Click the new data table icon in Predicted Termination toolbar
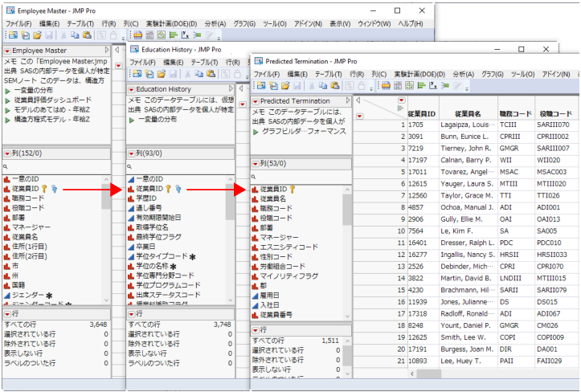581x392 pixels. [x=260, y=86]
